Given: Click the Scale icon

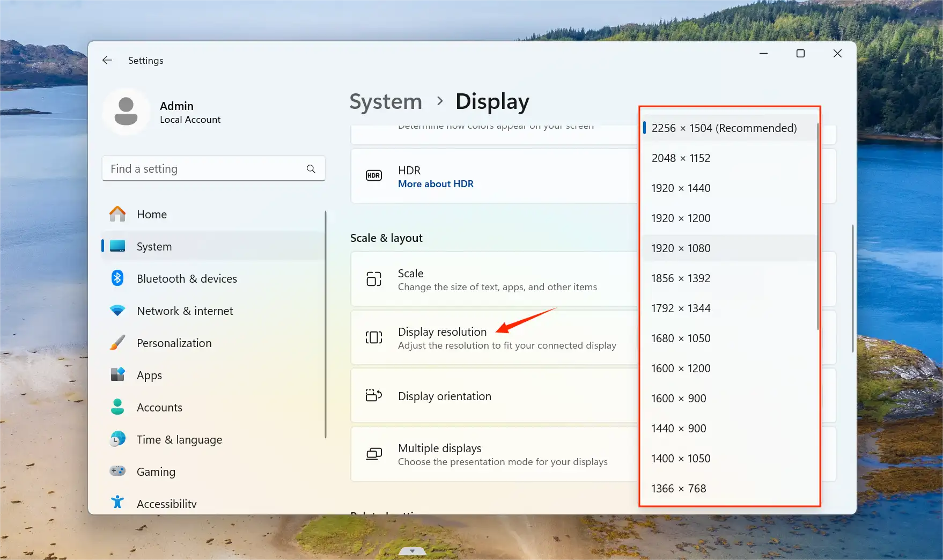Looking at the screenshot, I should [x=374, y=279].
